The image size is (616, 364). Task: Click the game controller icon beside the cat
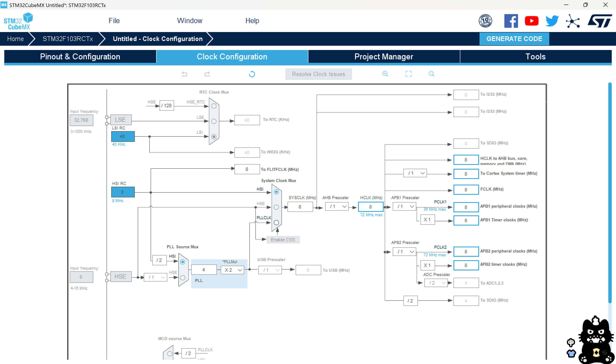tap(571, 342)
